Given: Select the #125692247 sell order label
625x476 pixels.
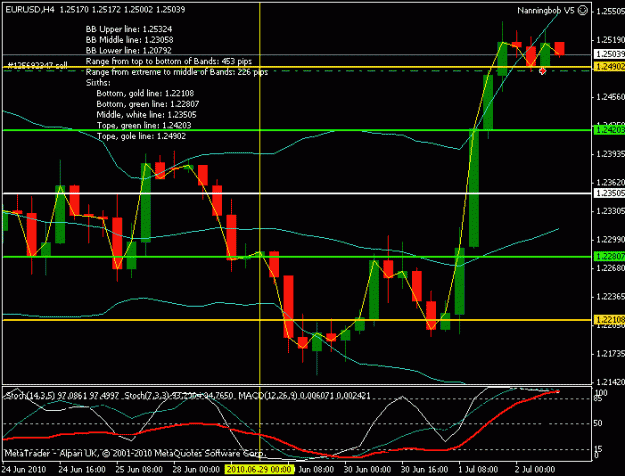Looking at the screenshot, I should (37, 65).
